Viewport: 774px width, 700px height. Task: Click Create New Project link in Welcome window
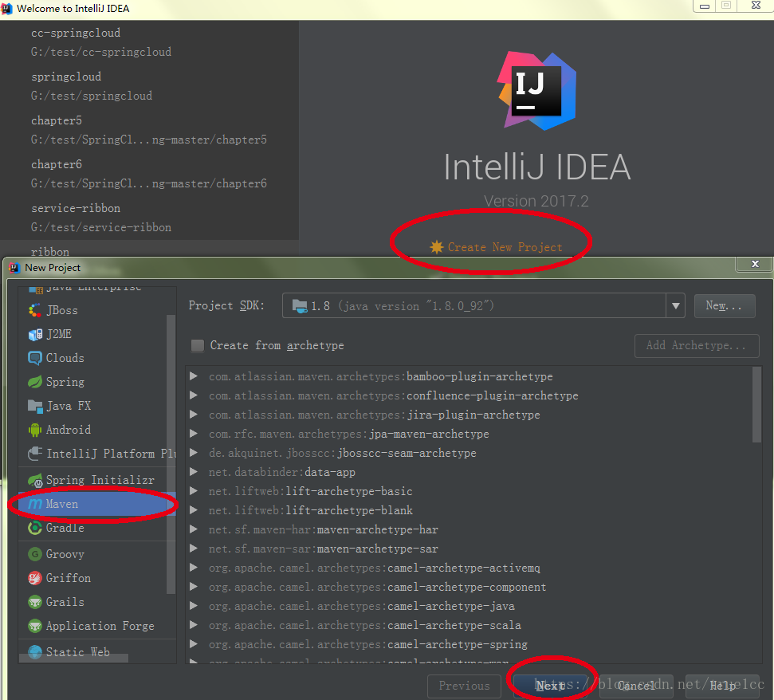pos(505,247)
